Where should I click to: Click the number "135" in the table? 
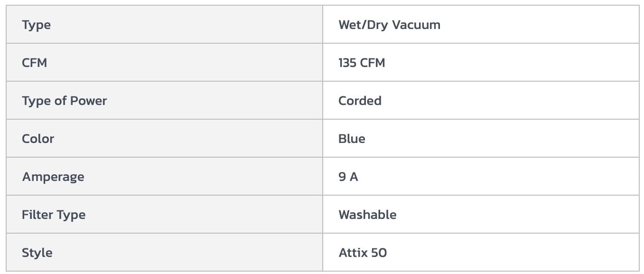(x=347, y=63)
